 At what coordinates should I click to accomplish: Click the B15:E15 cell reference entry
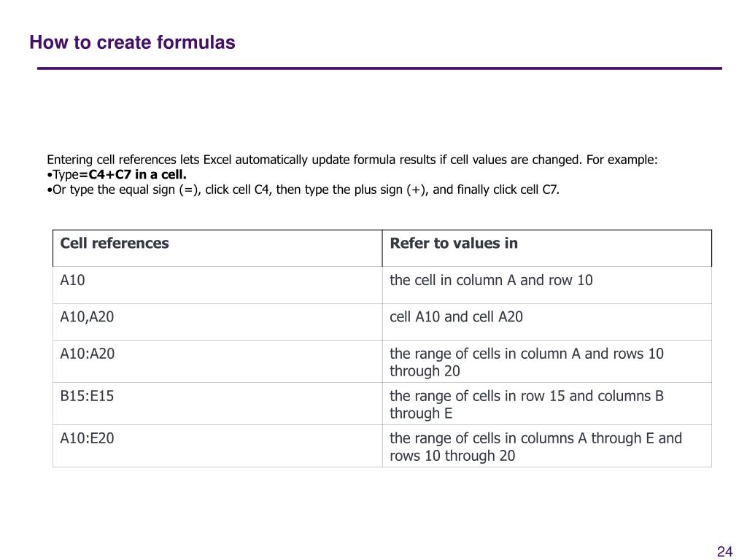point(88,396)
